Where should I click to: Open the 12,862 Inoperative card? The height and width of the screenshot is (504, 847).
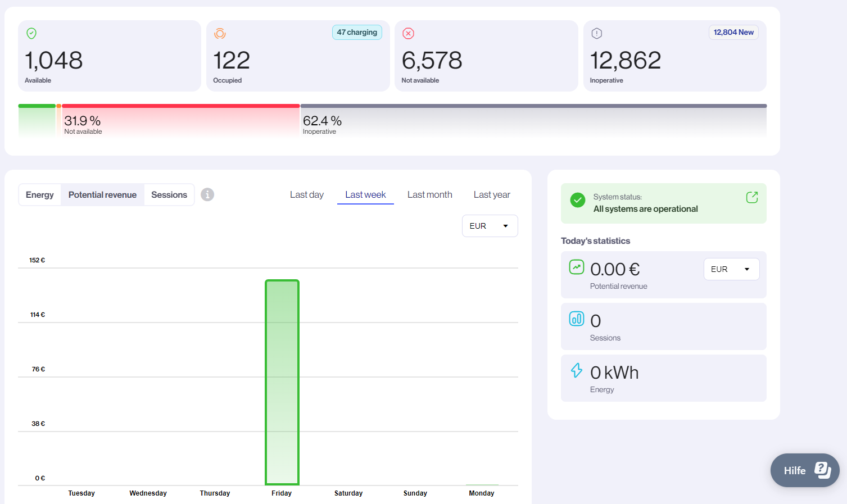(675, 56)
